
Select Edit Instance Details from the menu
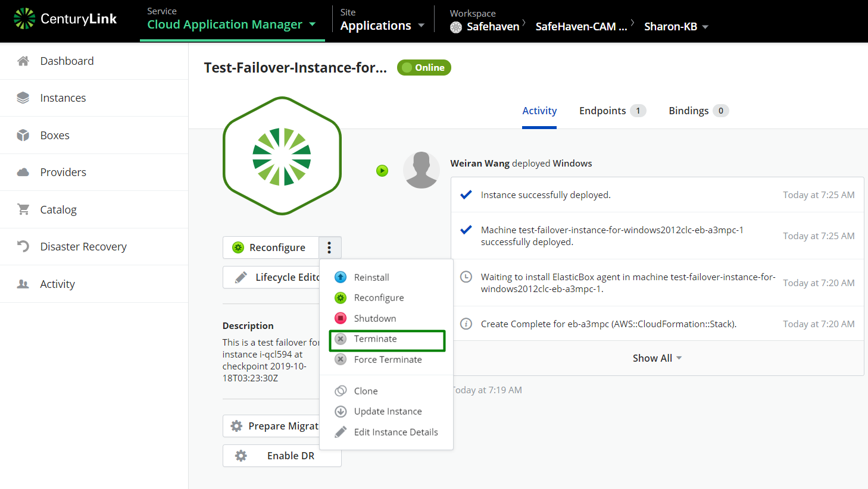(386, 432)
